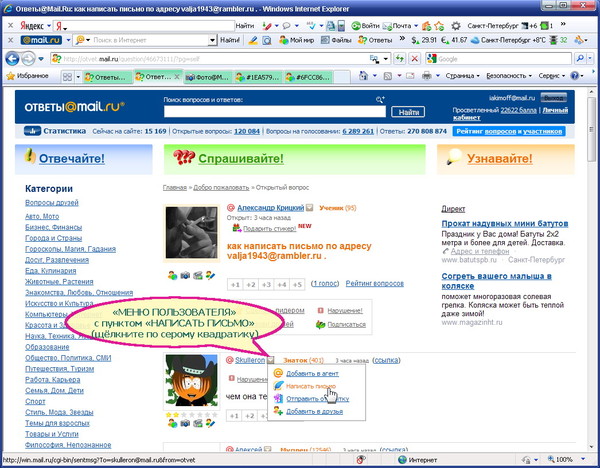
Task: Click Файлы in Mail.ru toolbar
Action: tap(336, 40)
